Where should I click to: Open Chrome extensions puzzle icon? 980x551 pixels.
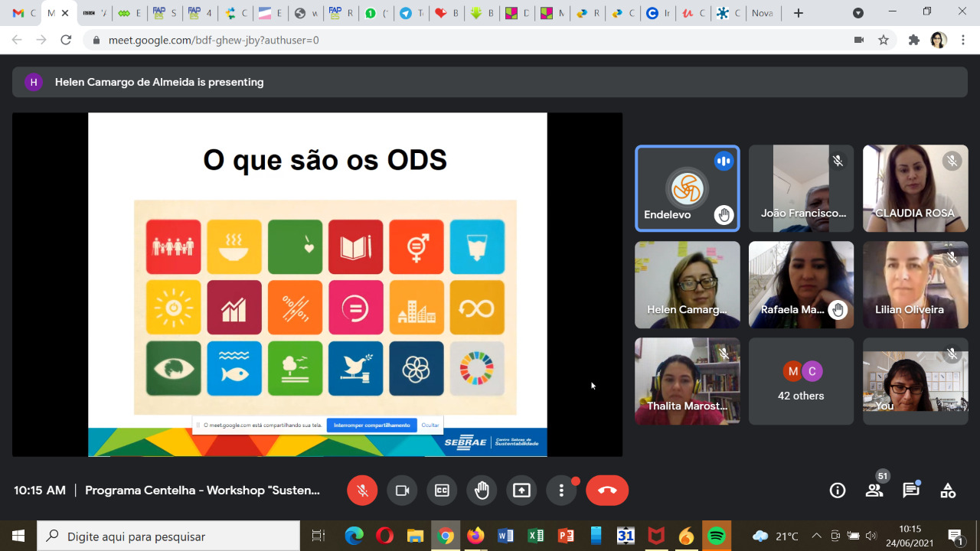tap(913, 40)
